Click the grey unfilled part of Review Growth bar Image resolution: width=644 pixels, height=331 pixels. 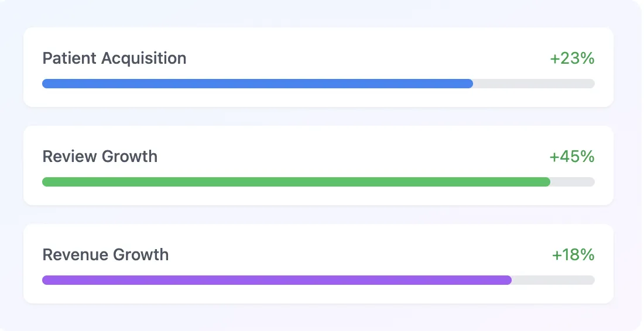pos(573,182)
